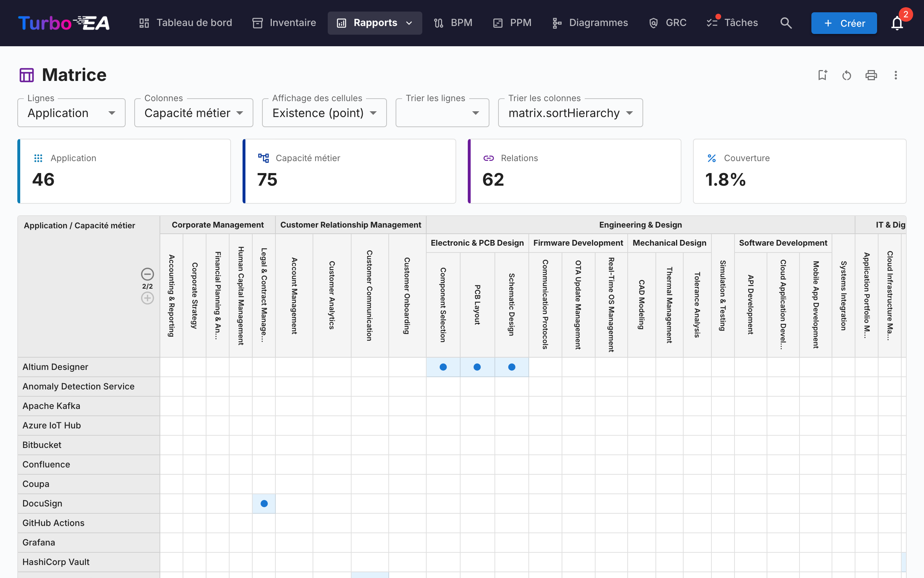Click the reset report icon
Image resolution: width=924 pixels, height=578 pixels.
tap(846, 75)
